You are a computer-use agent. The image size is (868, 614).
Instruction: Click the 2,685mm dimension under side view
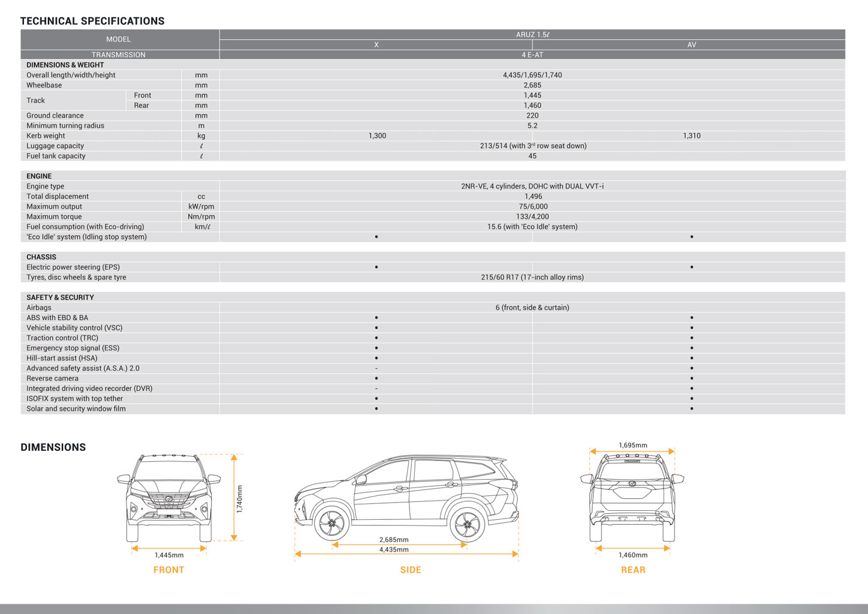point(394,540)
